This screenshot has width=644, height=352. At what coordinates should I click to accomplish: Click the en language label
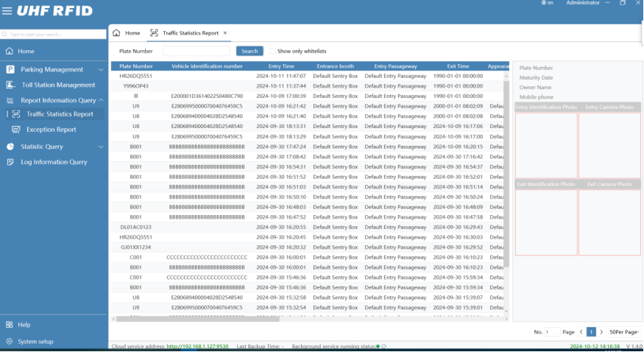click(x=551, y=3)
